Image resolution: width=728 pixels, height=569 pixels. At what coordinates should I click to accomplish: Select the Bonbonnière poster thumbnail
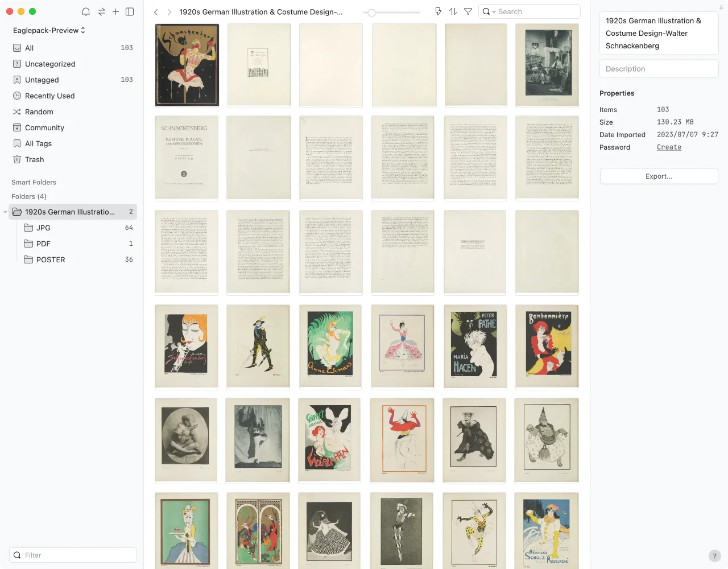coord(547,347)
